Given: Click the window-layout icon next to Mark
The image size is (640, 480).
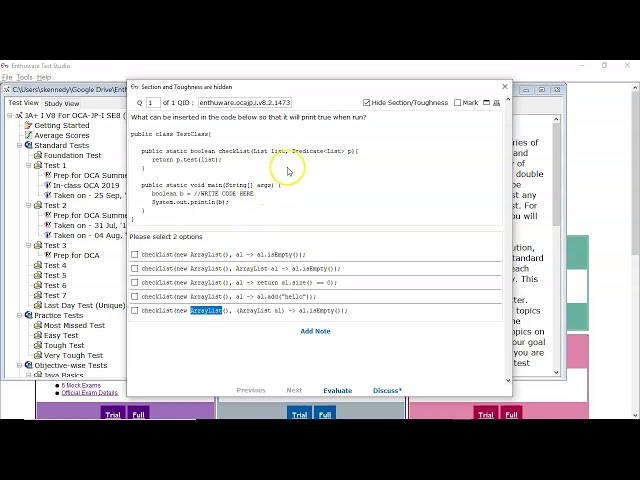Looking at the screenshot, I should [486, 102].
